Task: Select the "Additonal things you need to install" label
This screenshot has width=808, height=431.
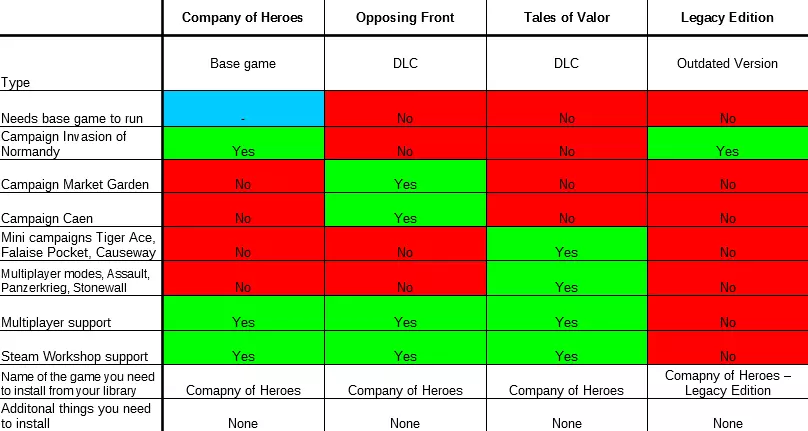Action: pyautogui.click(x=76, y=415)
